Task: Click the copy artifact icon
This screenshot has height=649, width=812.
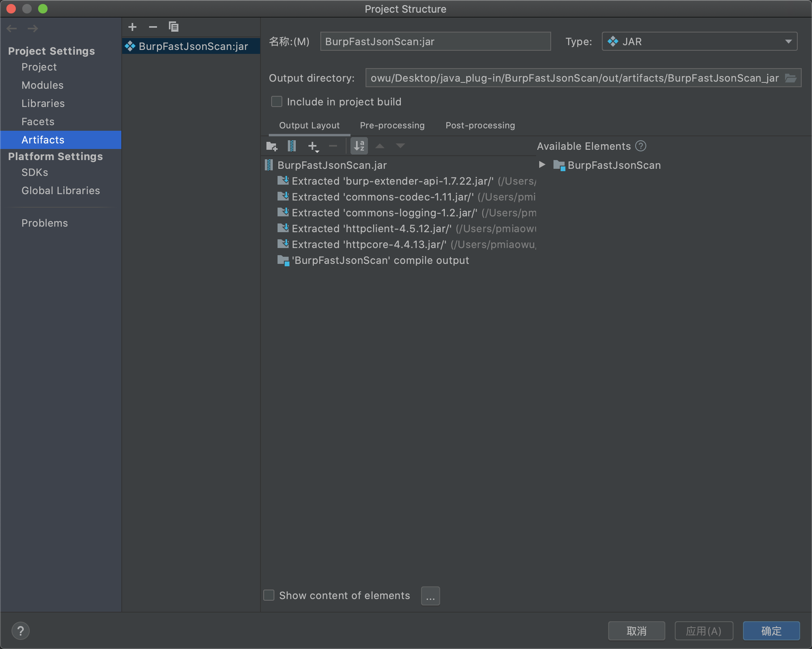Action: click(x=174, y=27)
